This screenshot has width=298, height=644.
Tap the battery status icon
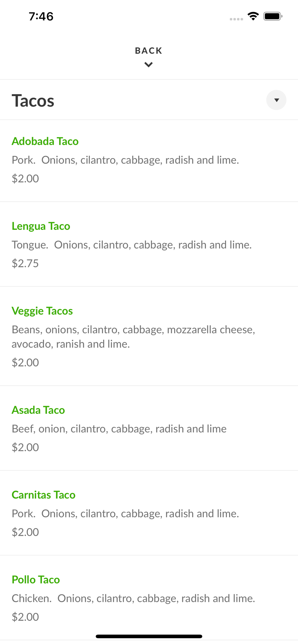[273, 16]
